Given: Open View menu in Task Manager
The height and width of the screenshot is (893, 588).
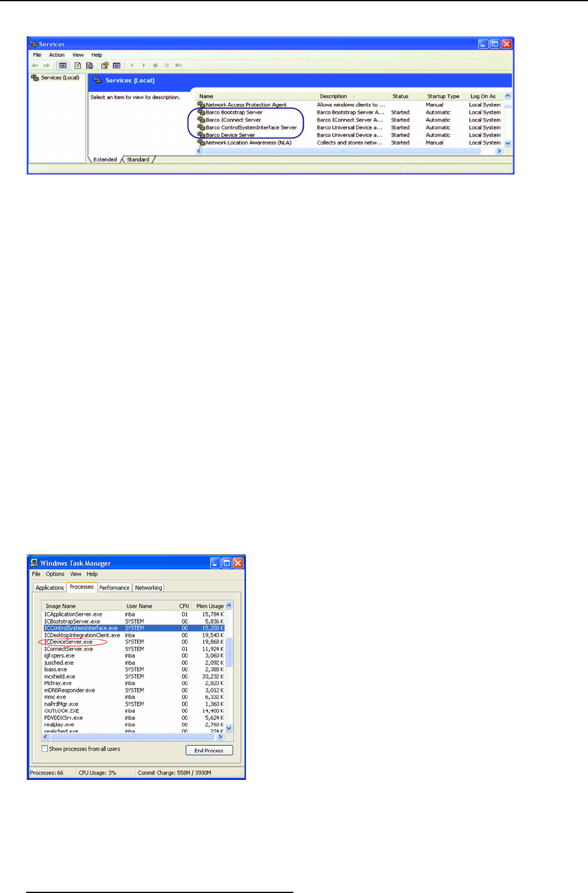Looking at the screenshot, I should click(x=75, y=574).
